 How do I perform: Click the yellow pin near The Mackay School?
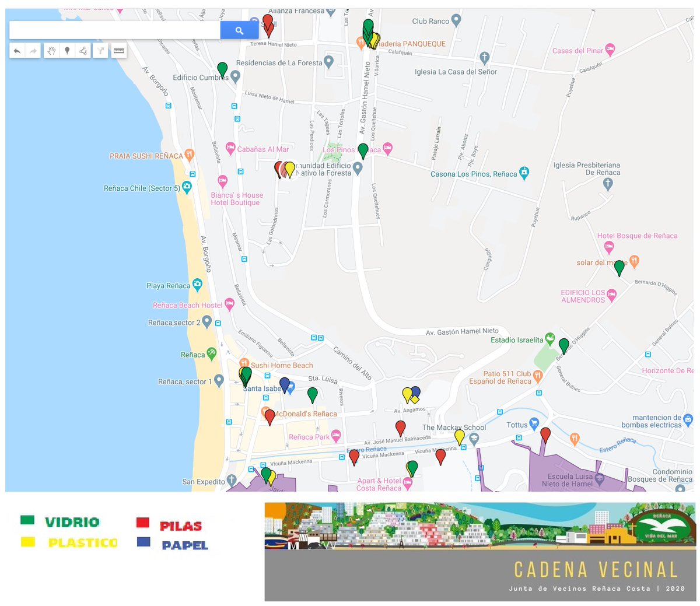point(460,437)
